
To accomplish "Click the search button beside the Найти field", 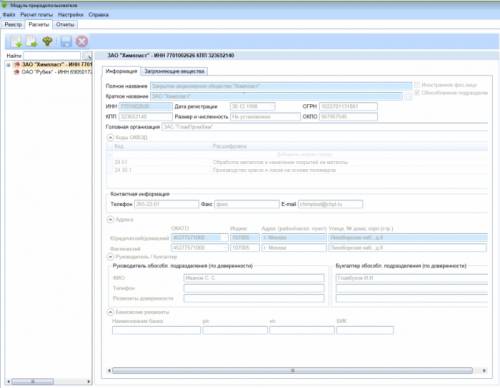I will pos(87,56).
